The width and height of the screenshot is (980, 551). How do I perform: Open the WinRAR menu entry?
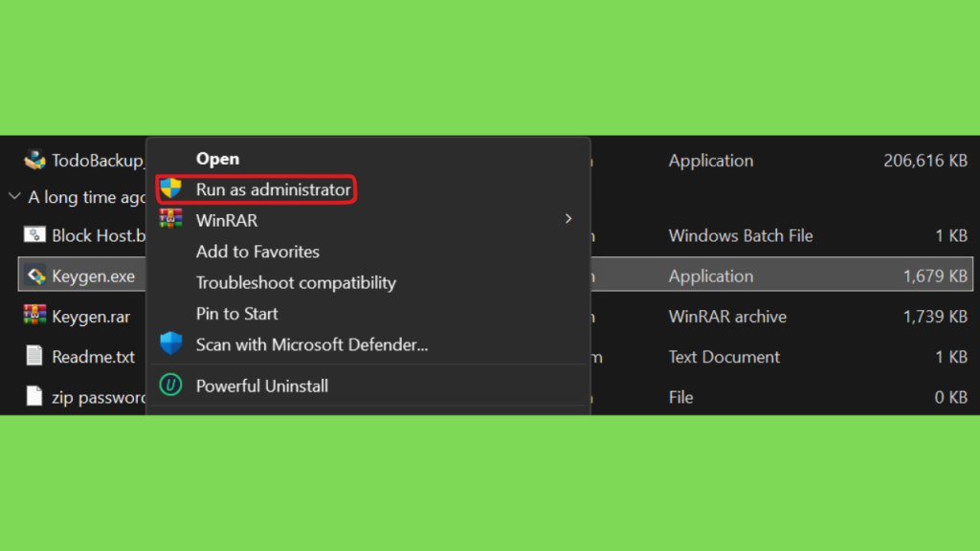click(x=226, y=221)
